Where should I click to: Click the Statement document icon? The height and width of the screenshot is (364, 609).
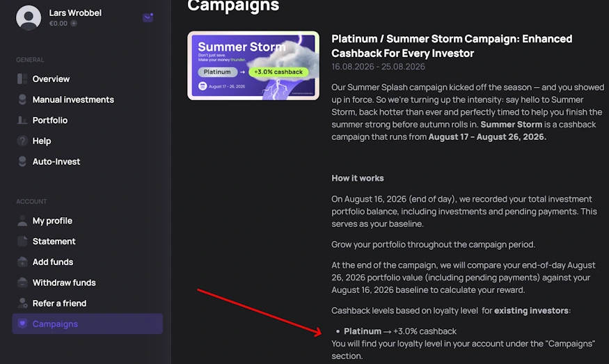[x=22, y=242]
